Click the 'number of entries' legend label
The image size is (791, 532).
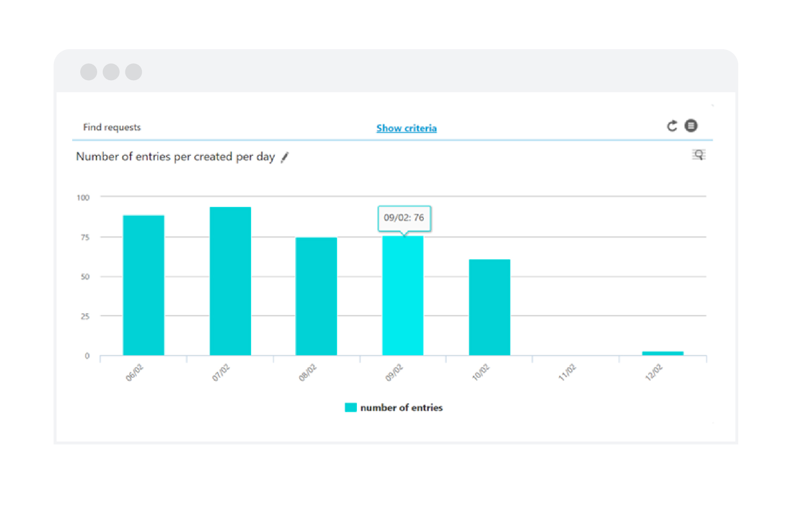click(x=401, y=407)
